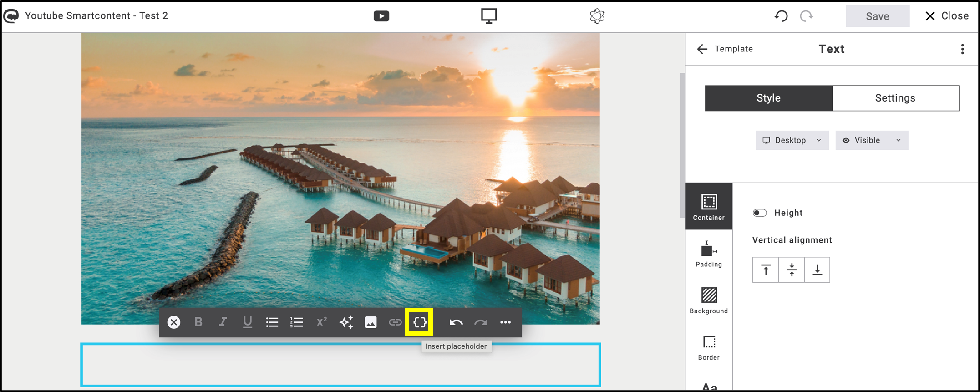Redo text edit in the floating toolbar

coord(481,322)
